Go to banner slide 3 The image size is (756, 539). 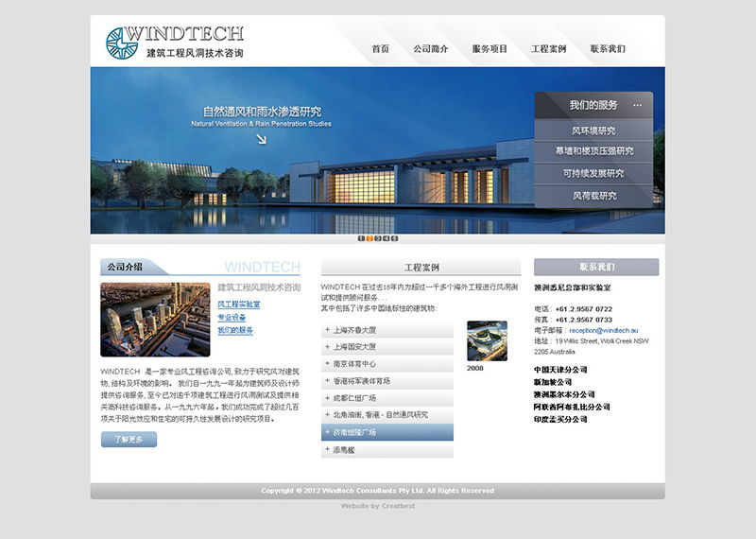(x=378, y=238)
